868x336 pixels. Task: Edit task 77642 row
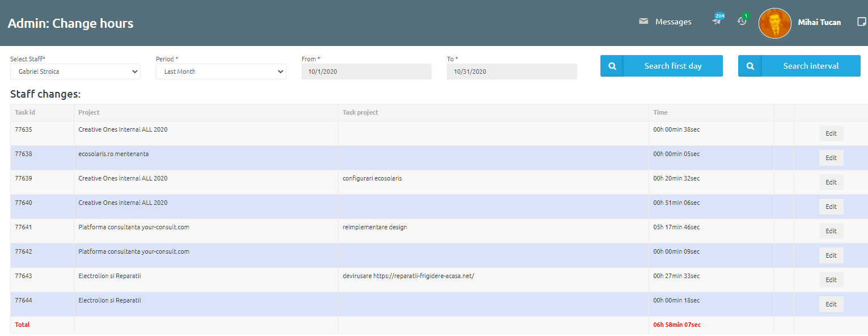pyautogui.click(x=831, y=255)
